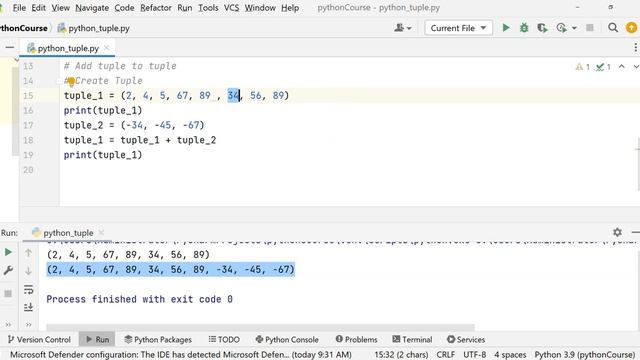640x360 pixels.
Task: Click the up-arrow in Run output
Action: (28, 253)
